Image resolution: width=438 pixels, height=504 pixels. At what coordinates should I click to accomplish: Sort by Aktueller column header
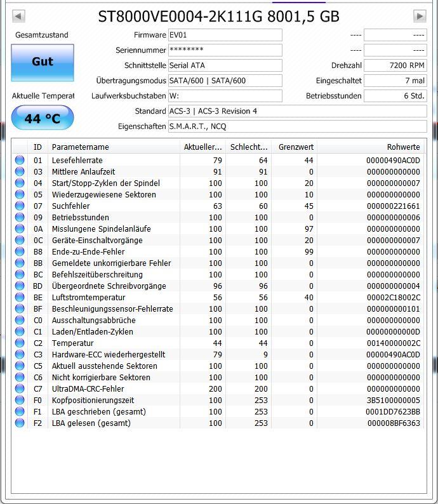202,147
